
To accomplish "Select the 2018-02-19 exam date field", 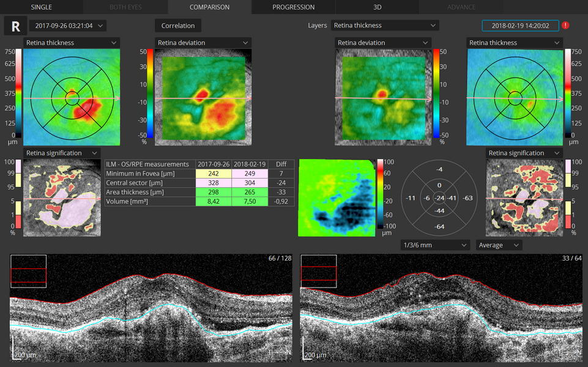I will pos(519,26).
